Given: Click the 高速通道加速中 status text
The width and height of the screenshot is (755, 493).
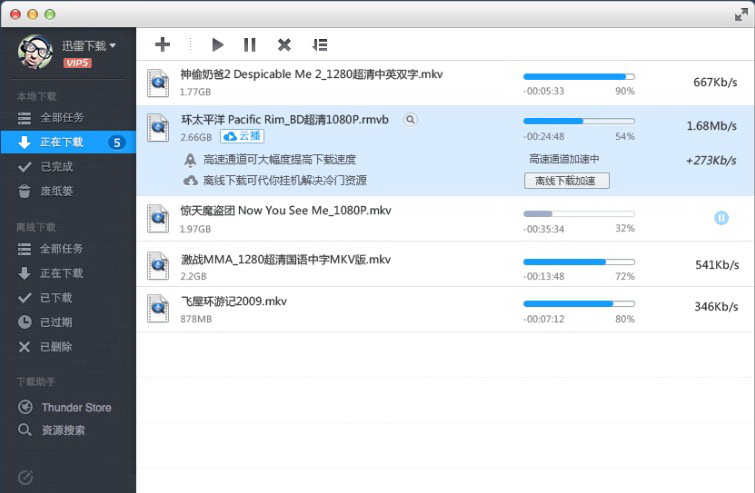Looking at the screenshot, I should [564, 159].
